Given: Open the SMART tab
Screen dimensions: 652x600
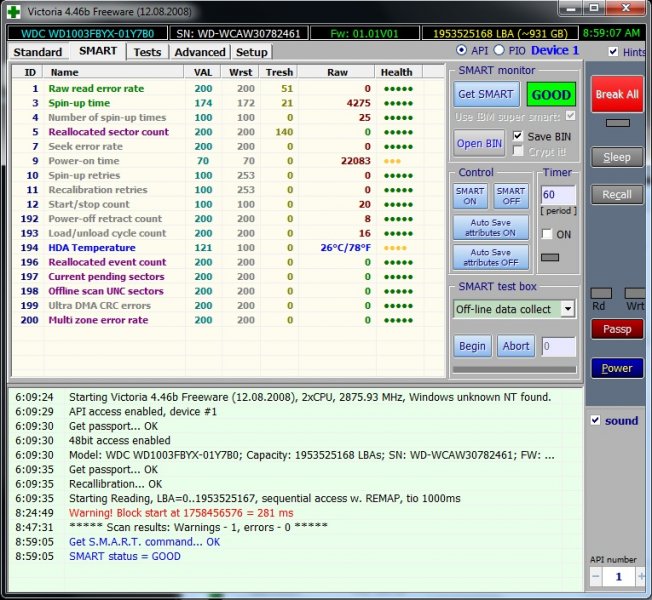Looking at the screenshot, I should (98, 51).
